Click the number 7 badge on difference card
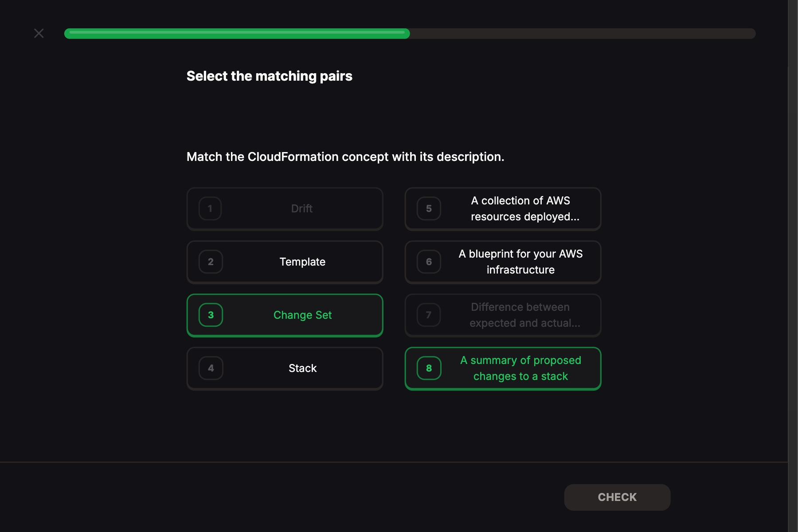This screenshot has width=798, height=532. click(x=429, y=315)
